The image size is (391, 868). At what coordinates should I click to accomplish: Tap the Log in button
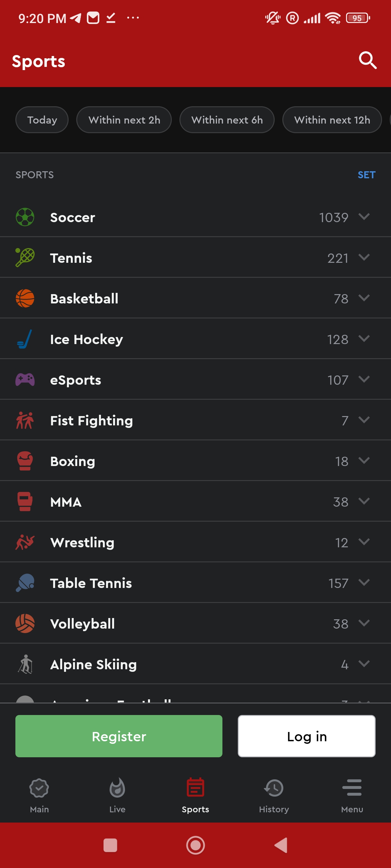pyautogui.click(x=306, y=736)
